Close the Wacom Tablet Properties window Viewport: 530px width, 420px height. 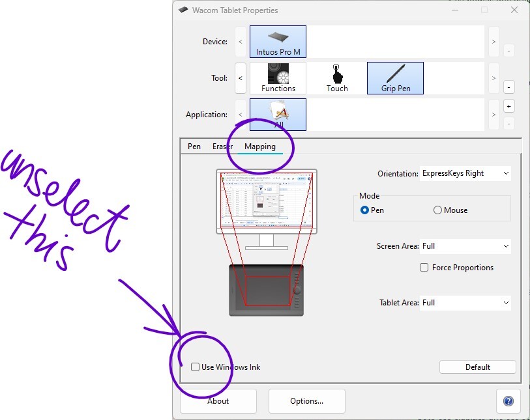pyautogui.click(x=514, y=10)
